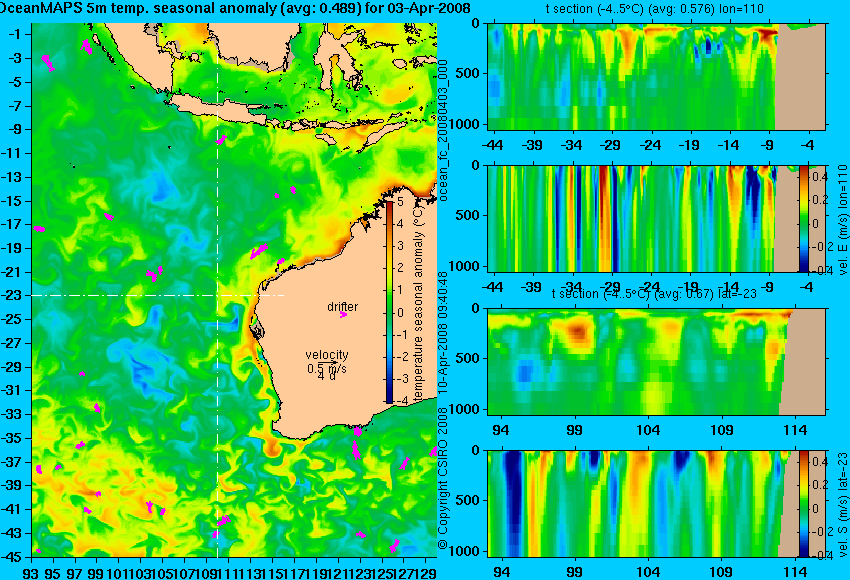Click the "ocean_fc_20080403_000" vertical label

pos(443,131)
